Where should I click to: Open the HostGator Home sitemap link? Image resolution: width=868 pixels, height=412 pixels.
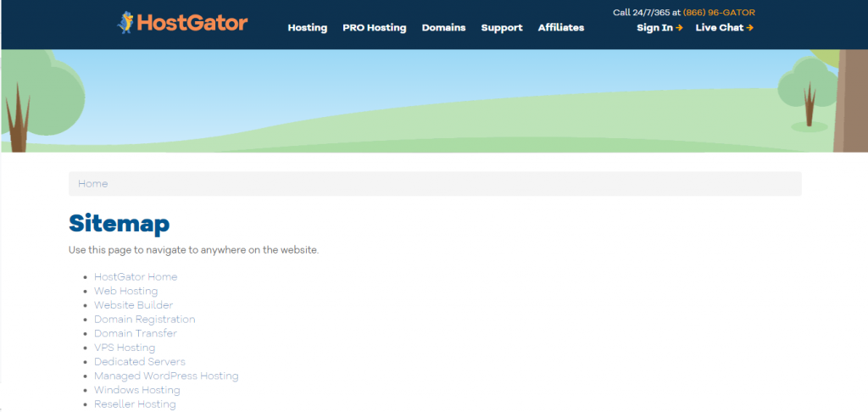(x=136, y=276)
